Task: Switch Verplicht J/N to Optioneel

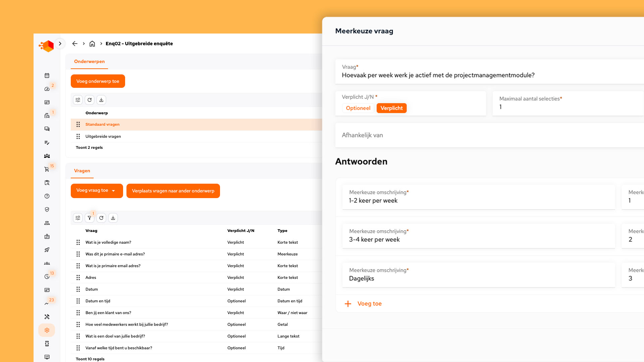Action: [358, 108]
